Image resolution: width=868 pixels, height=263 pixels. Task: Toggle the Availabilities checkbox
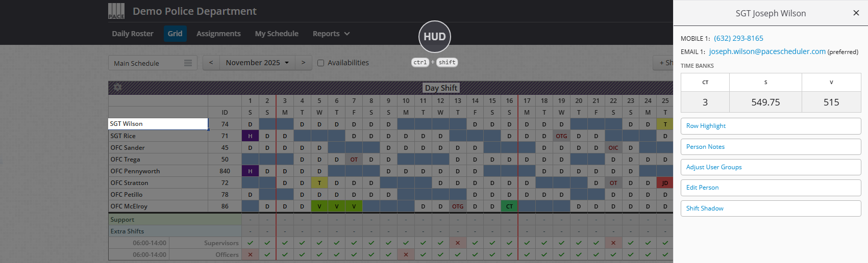point(320,63)
